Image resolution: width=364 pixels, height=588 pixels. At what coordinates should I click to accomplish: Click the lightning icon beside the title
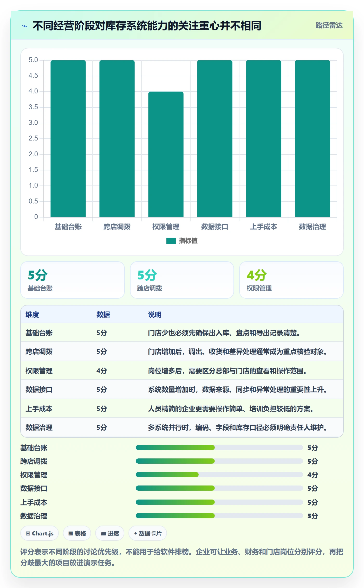coord(25,26)
